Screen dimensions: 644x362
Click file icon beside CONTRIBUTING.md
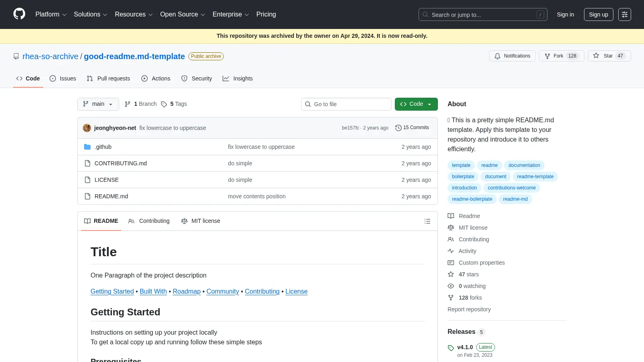tap(87, 163)
